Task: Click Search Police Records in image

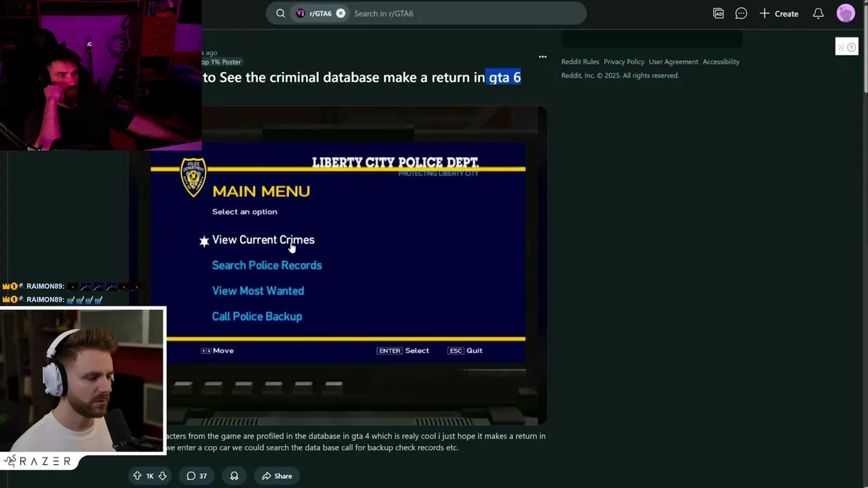Action: pyautogui.click(x=267, y=266)
